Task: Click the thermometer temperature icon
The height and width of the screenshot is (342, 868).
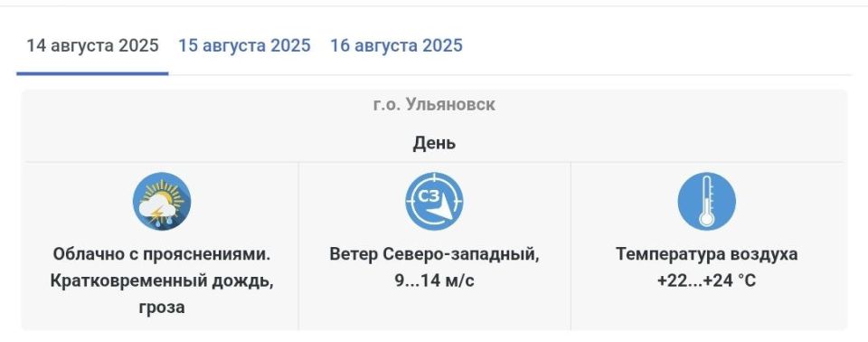Action: click(x=706, y=201)
